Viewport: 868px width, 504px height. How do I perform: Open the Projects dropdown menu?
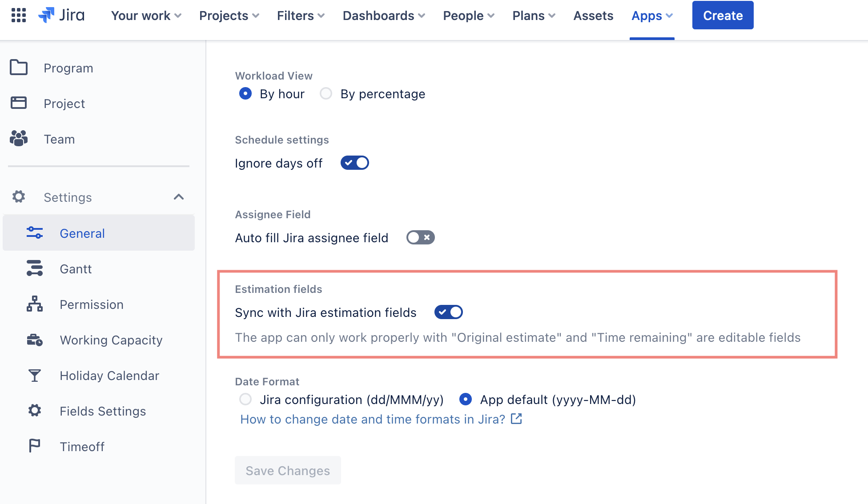coord(229,16)
